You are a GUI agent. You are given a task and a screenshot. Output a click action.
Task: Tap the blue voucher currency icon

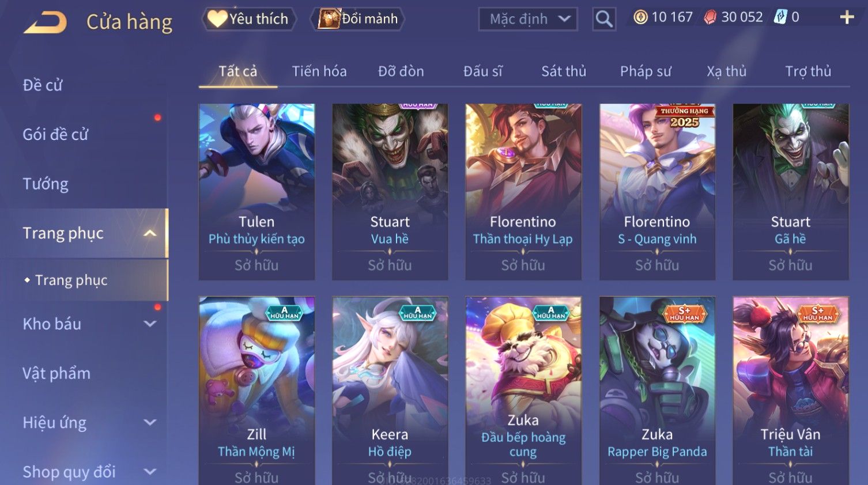[780, 17]
